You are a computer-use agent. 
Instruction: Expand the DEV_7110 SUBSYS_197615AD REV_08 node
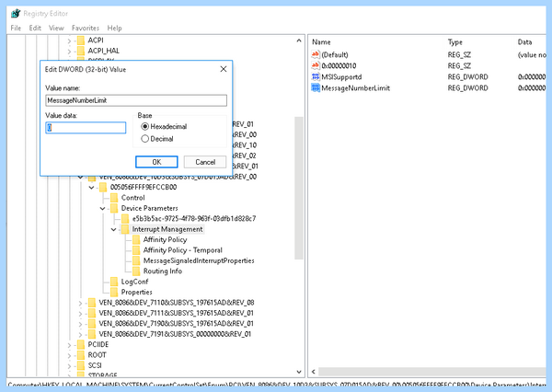tap(80, 304)
